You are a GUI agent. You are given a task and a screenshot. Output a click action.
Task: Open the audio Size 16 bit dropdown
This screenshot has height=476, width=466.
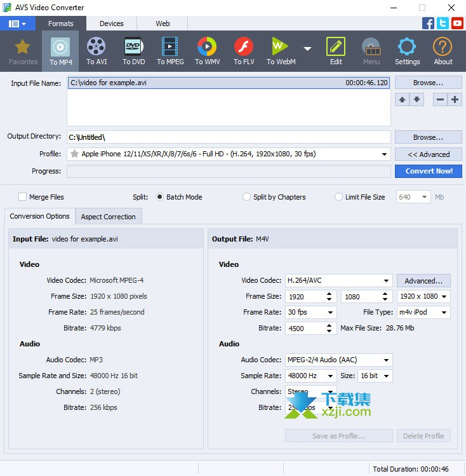click(x=375, y=376)
